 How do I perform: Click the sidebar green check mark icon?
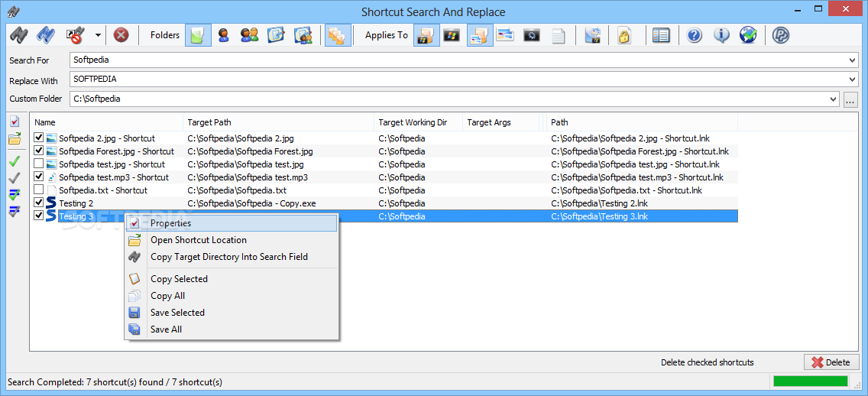point(15,161)
